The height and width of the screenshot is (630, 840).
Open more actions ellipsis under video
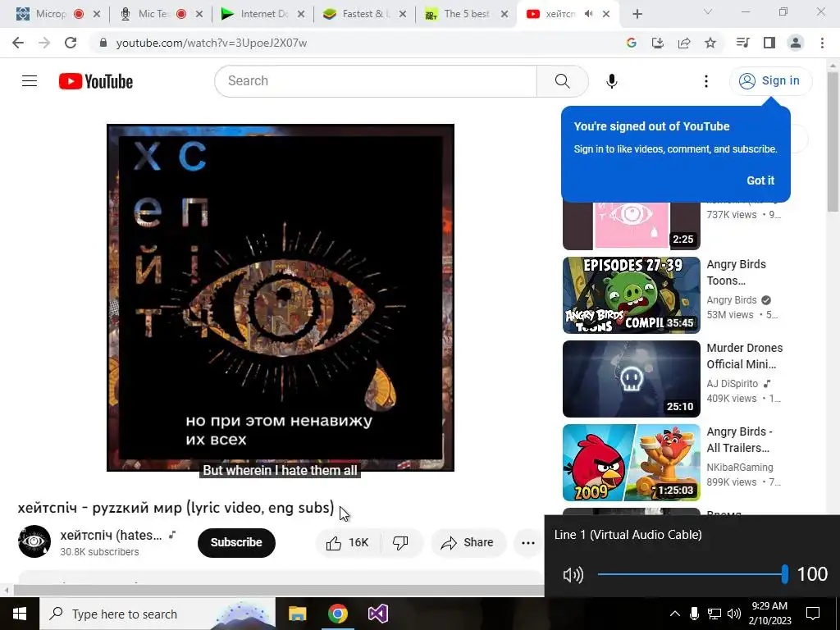[x=527, y=543]
